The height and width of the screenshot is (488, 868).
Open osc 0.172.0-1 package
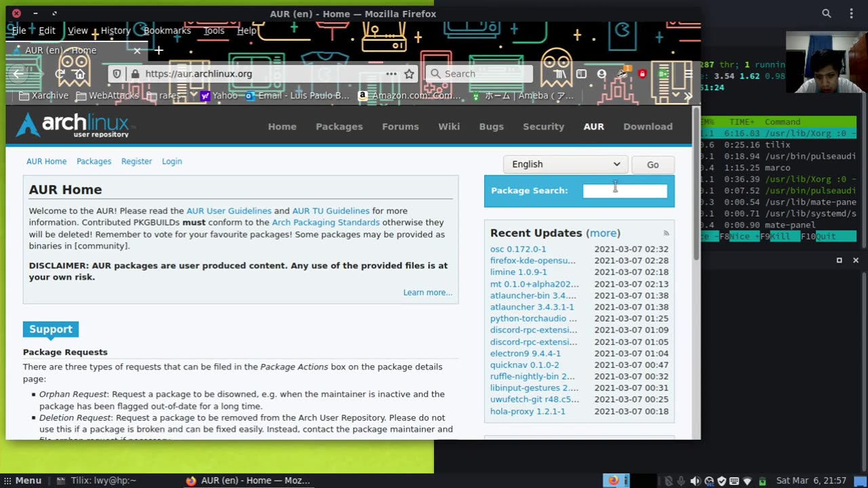point(518,249)
